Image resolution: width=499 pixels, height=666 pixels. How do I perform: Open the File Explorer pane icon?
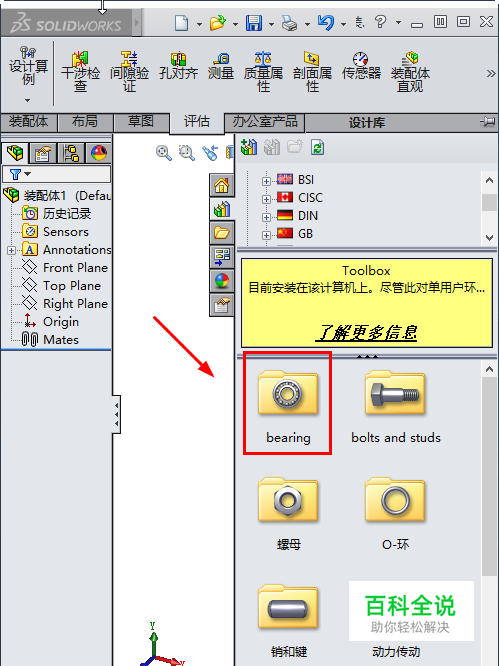[222, 233]
